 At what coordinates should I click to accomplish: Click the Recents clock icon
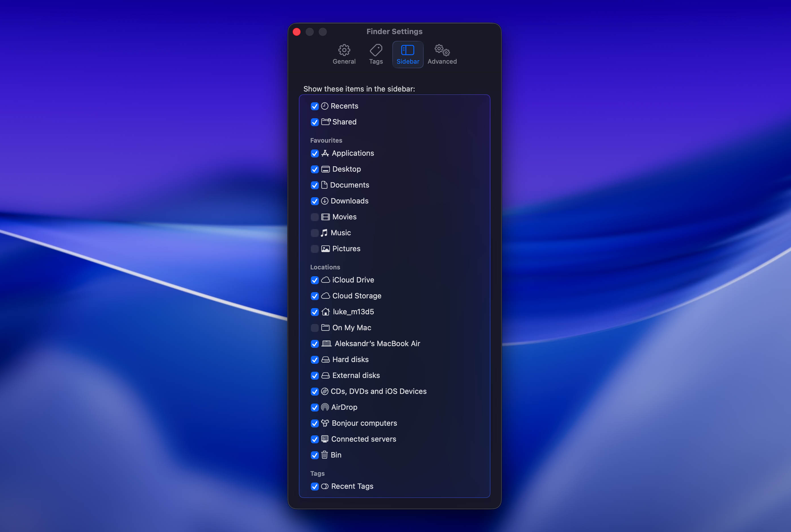pyautogui.click(x=324, y=106)
